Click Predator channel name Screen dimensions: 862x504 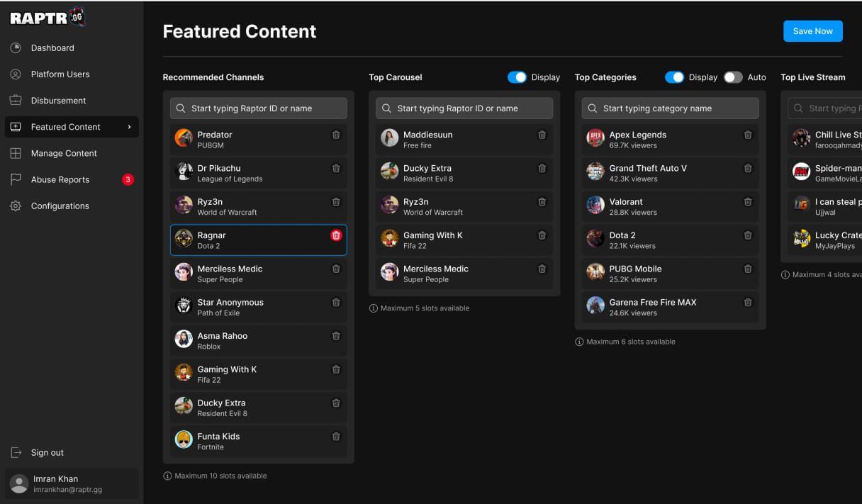coord(215,135)
